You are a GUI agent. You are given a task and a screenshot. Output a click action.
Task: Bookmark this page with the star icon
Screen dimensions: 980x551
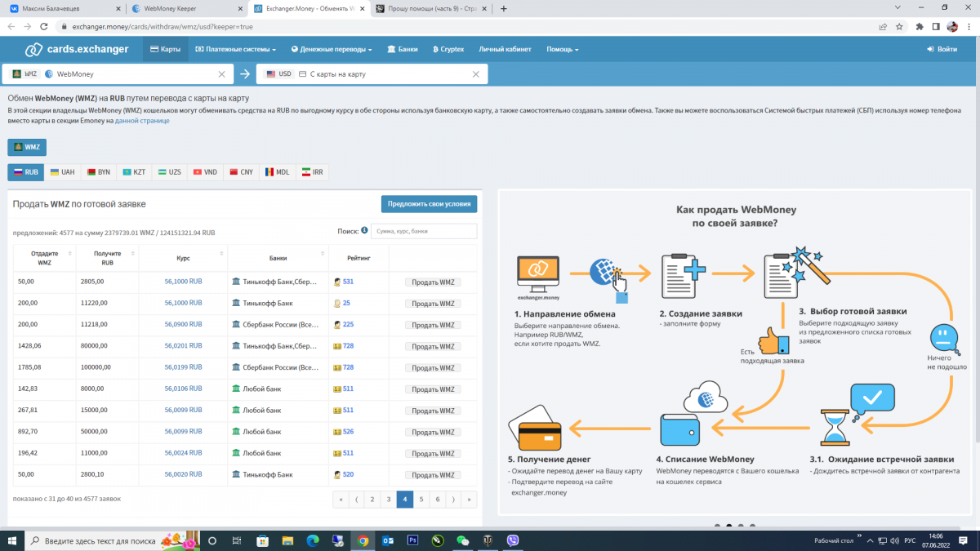[x=899, y=26]
